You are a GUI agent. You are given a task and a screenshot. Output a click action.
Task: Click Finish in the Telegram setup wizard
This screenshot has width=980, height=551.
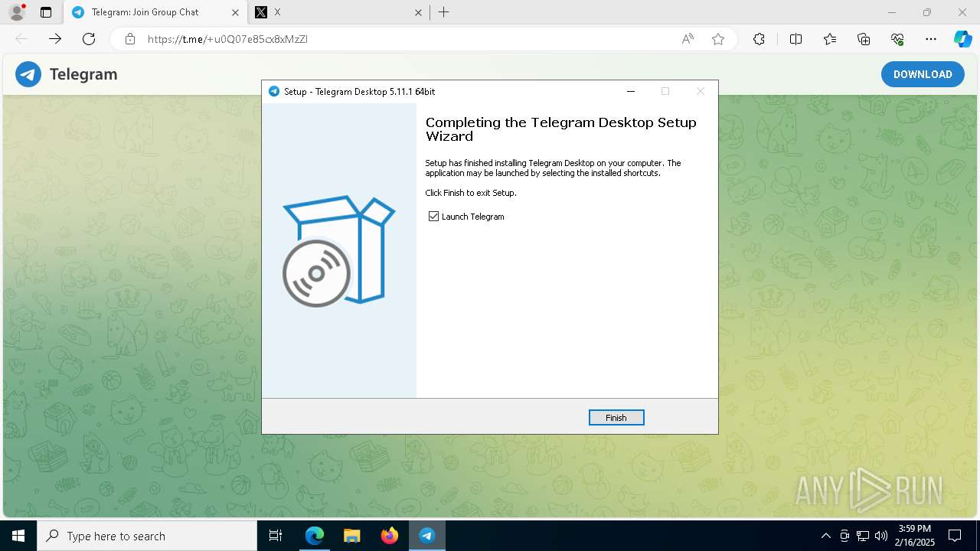point(616,418)
